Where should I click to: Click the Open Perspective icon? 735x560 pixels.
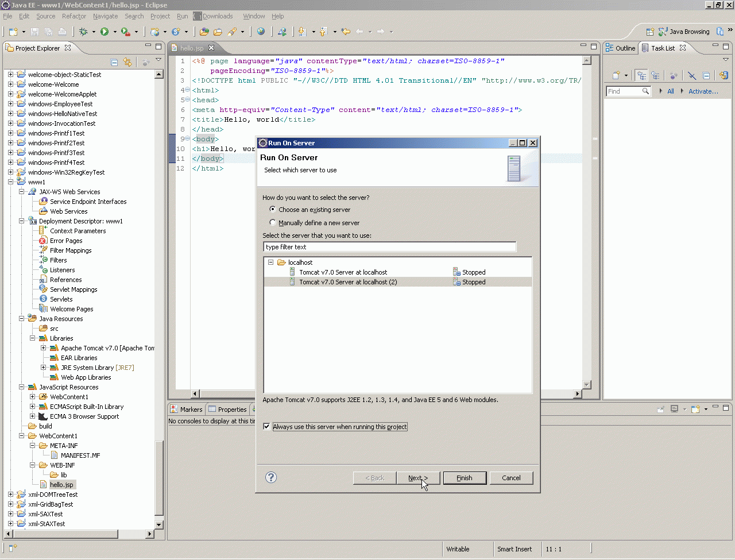[650, 32]
